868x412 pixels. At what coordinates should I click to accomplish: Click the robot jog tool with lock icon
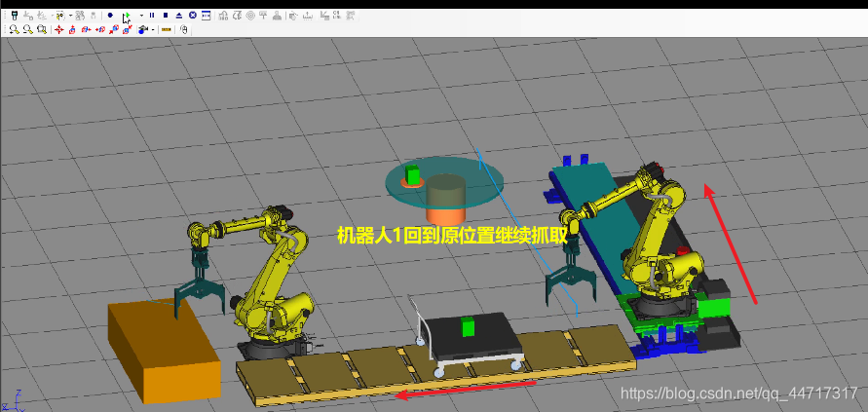[28, 16]
